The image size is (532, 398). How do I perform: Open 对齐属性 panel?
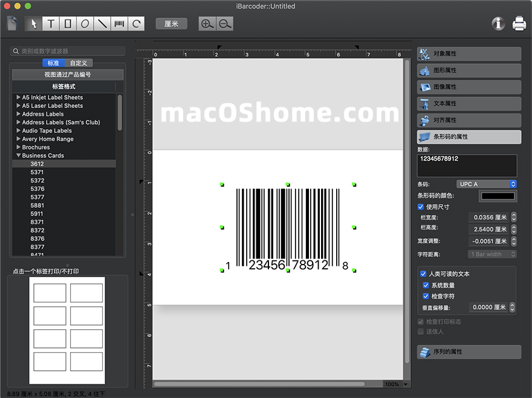[469, 120]
